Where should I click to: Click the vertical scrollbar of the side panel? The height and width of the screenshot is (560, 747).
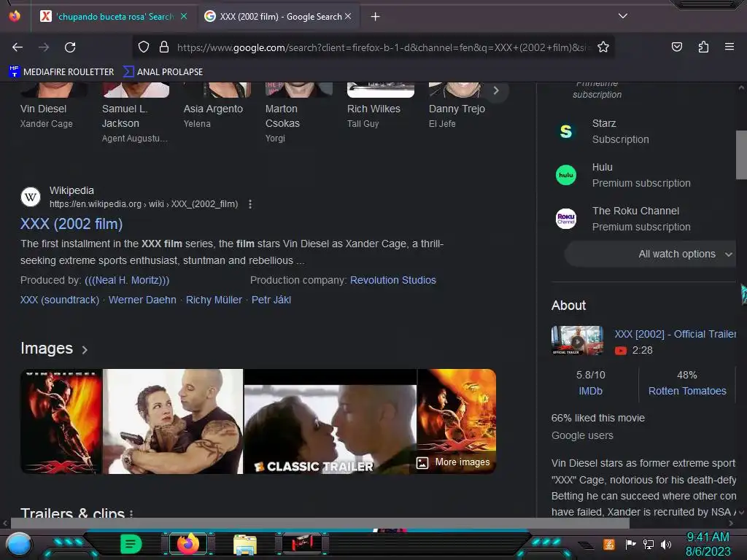click(x=741, y=155)
